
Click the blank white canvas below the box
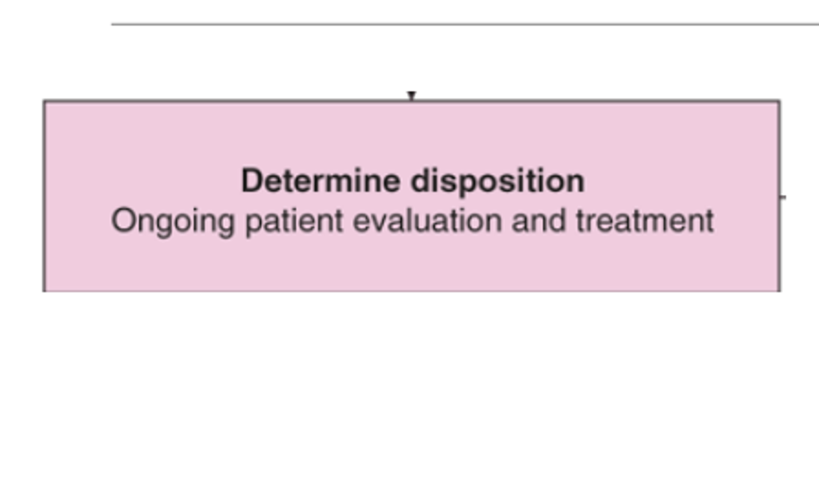pyautogui.click(x=409, y=398)
